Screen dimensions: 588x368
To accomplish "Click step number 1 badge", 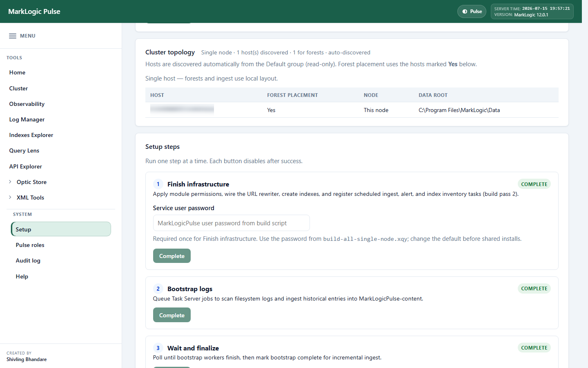I will pyautogui.click(x=158, y=184).
